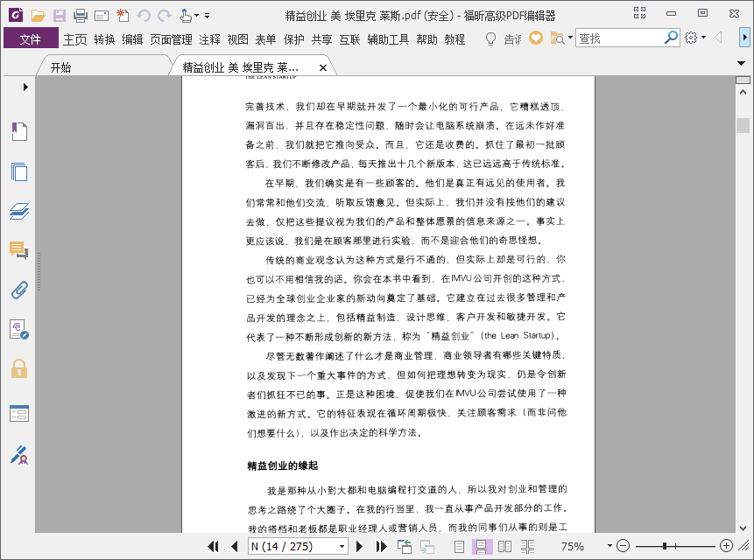
Task: Select continuous page view mode
Action: [x=482, y=546]
